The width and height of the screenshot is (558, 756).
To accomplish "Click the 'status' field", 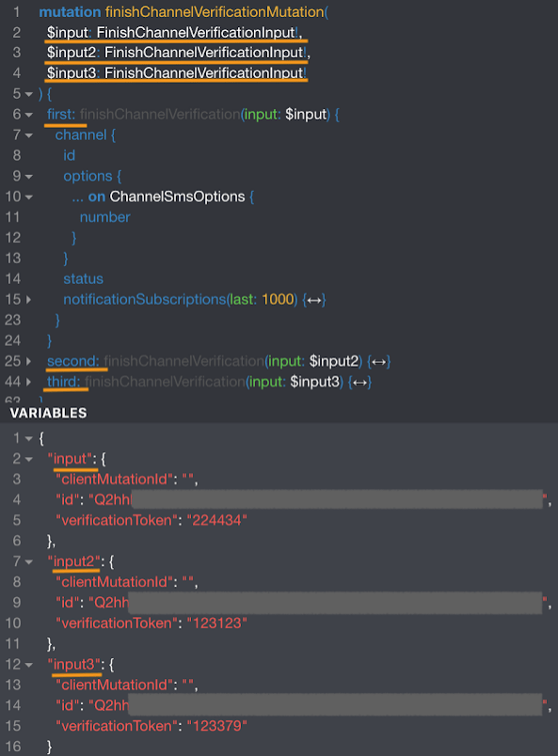I will (83, 279).
